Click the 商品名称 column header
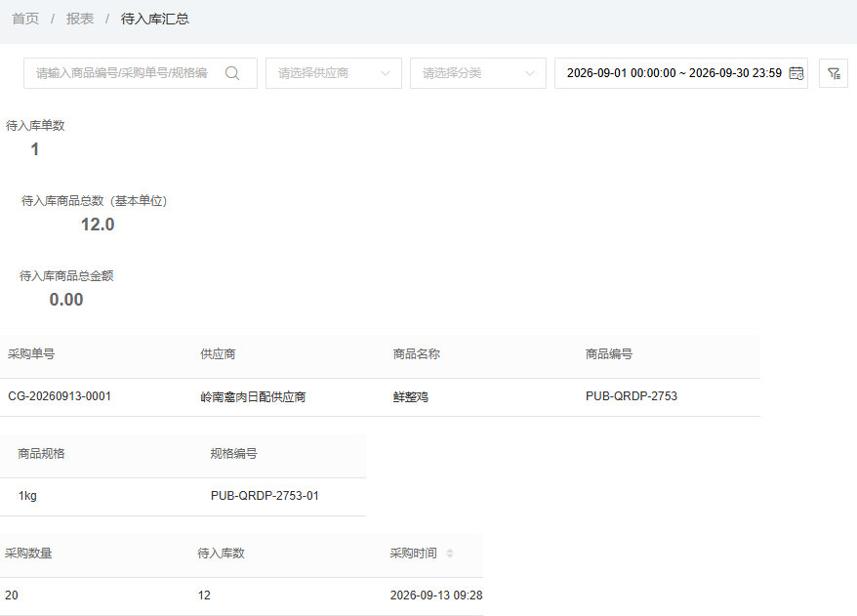Viewport: 857px width, 616px height. tap(417, 354)
